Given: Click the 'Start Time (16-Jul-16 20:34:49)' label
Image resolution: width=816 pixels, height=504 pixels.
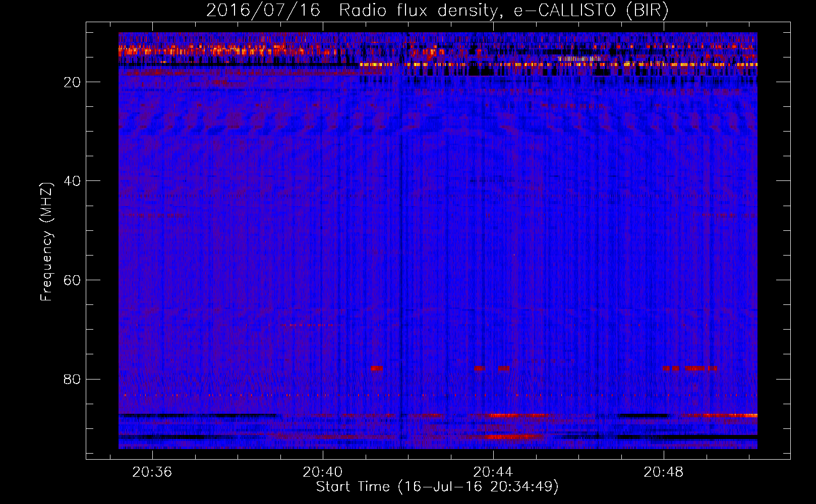Looking at the screenshot, I should click(437, 487).
